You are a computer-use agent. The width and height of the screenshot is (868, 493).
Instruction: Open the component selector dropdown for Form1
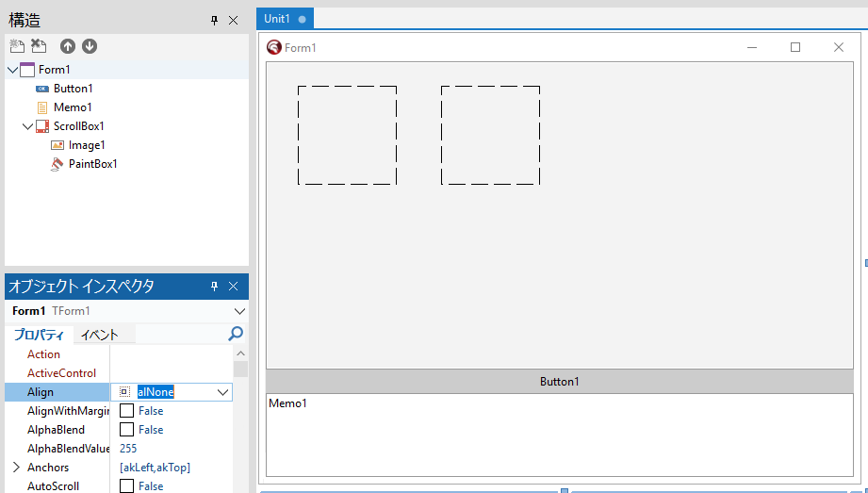(238, 311)
